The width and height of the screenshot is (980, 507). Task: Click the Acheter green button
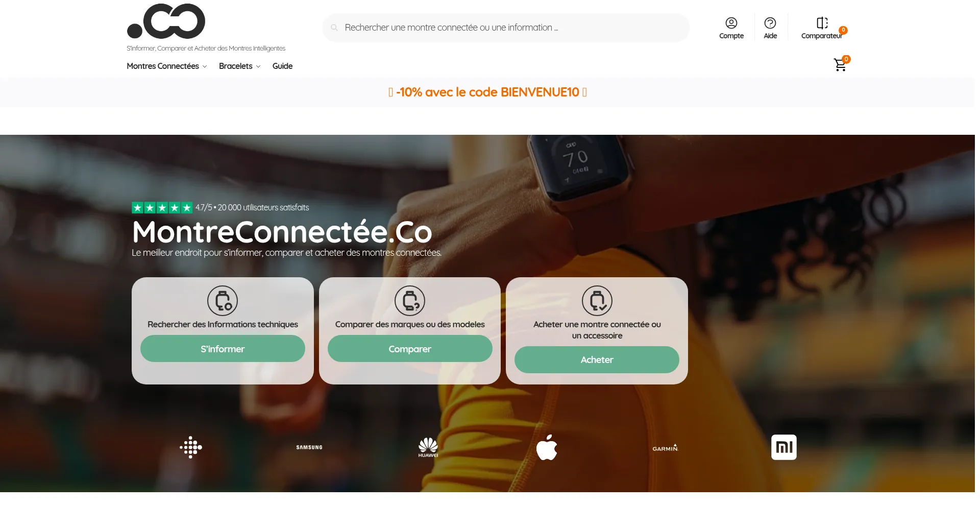(597, 359)
